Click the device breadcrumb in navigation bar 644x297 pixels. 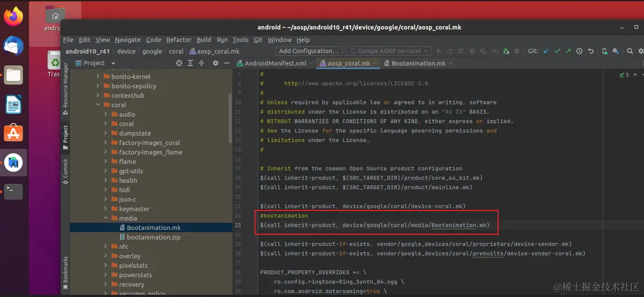tap(126, 51)
